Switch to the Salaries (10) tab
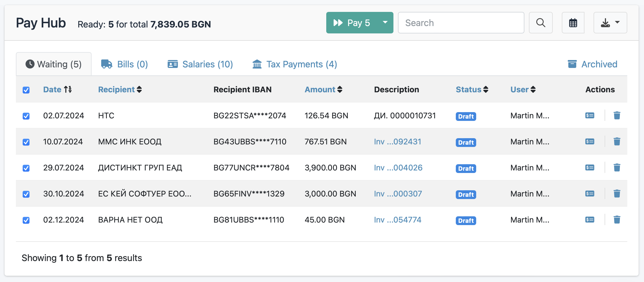Image resolution: width=644 pixels, height=282 pixels. pyautogui.click(x=200, y=64)
